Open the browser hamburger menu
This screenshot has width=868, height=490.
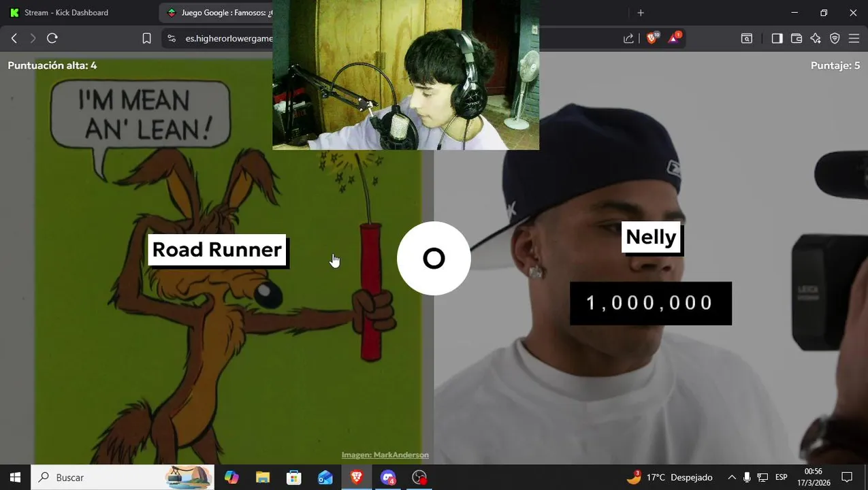point(854,39)
